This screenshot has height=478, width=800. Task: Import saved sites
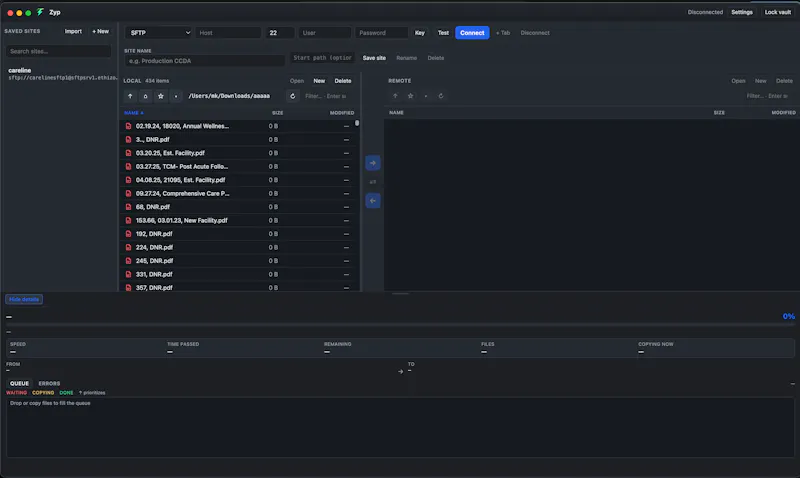pyautogui.click(x=73, y=31)
